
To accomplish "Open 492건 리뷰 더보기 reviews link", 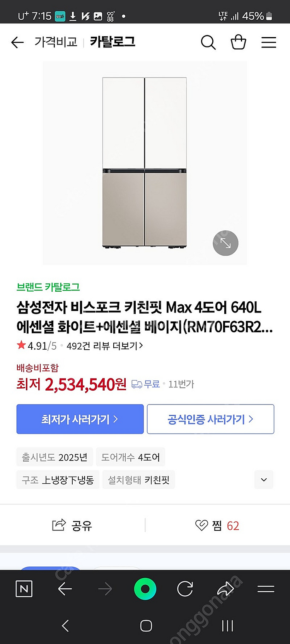I will 104,346.
